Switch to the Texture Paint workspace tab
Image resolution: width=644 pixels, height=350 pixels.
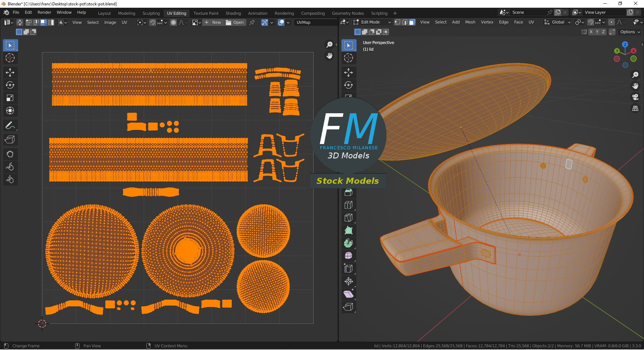click(x=206, y=13)
